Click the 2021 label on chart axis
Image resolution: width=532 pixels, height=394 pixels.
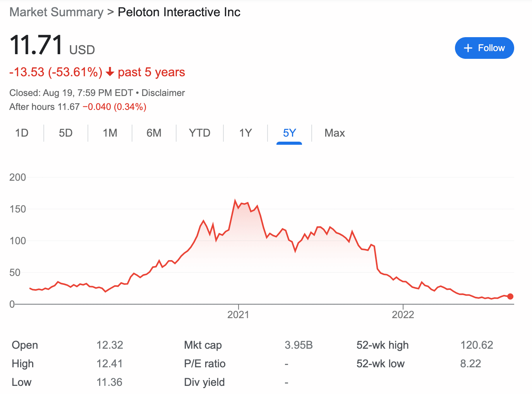tap(238, 315)
